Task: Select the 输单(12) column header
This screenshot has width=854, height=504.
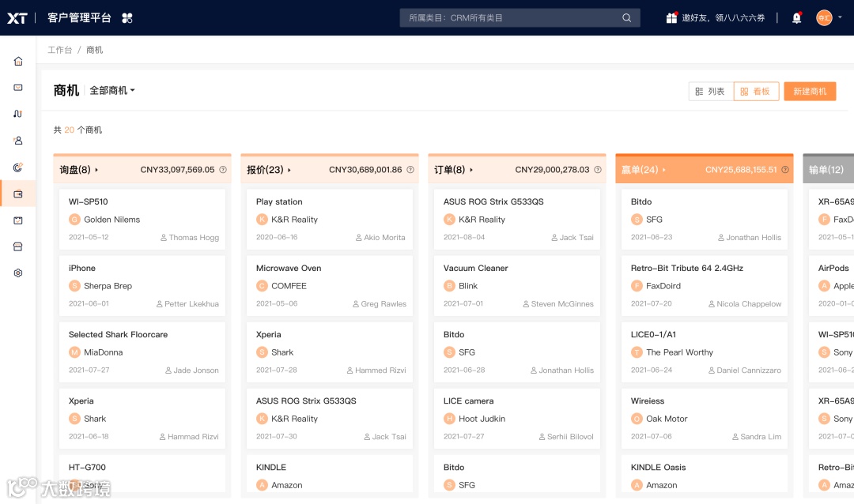Action: 829,170
